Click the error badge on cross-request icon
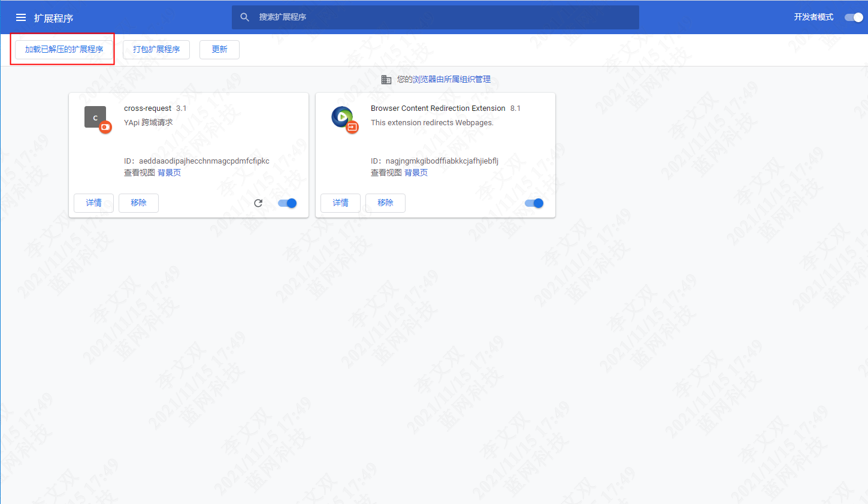The image size is (868, 504). (x=105, y=127)
